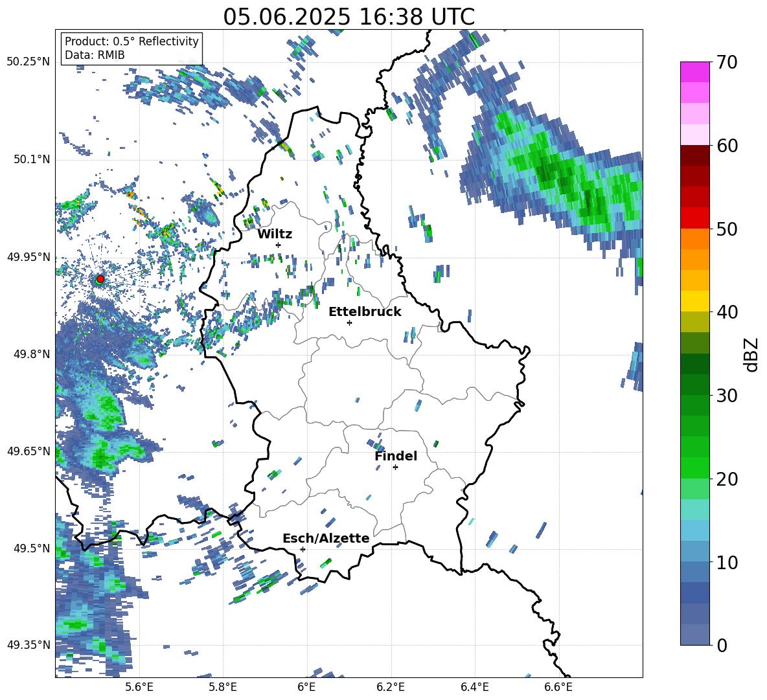
Task: Click the 6.6°E longitude label
Action: (x=558, y=687)
